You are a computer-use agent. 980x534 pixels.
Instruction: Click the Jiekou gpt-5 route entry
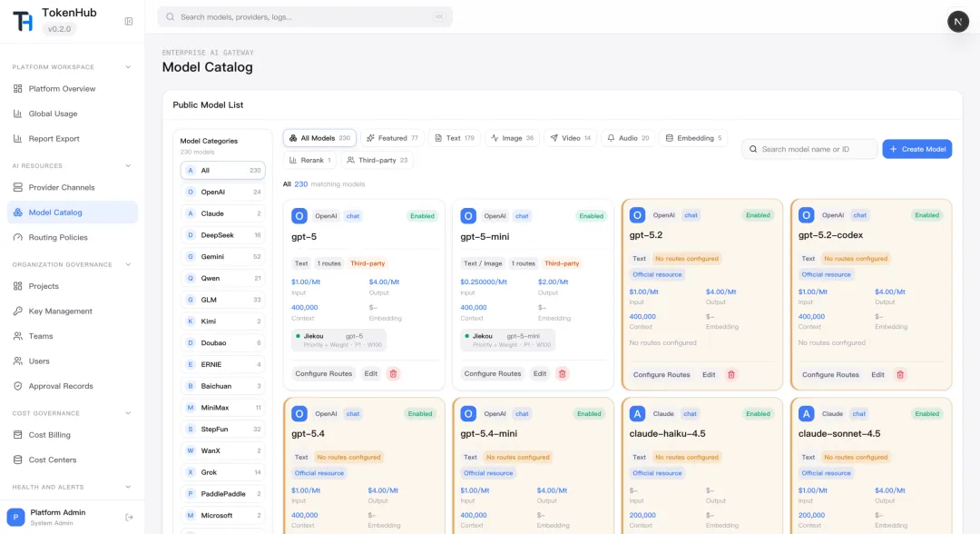338,341
